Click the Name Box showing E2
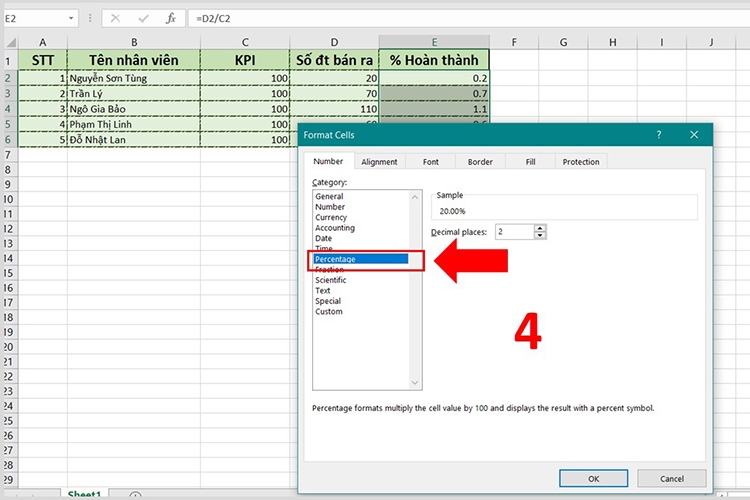 34,19
